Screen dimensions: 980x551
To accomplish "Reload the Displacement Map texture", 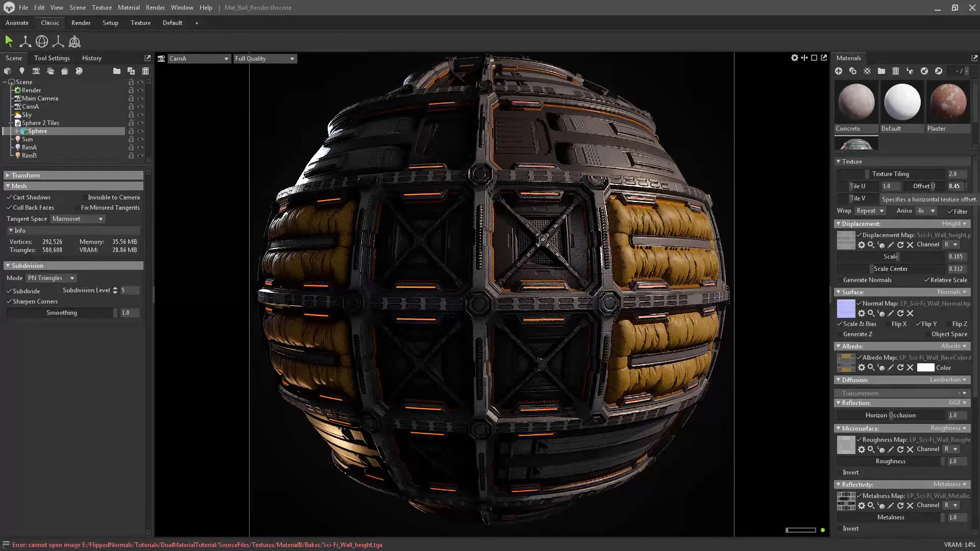I will click(x=900, y=245).
